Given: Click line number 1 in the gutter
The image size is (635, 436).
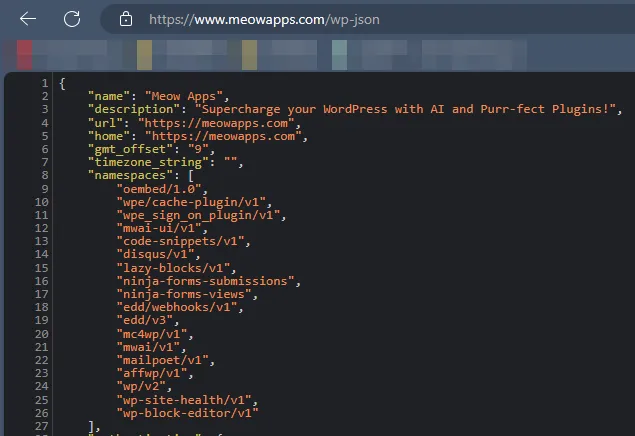Looking at the screenshot, I should [x=45, y=83].
